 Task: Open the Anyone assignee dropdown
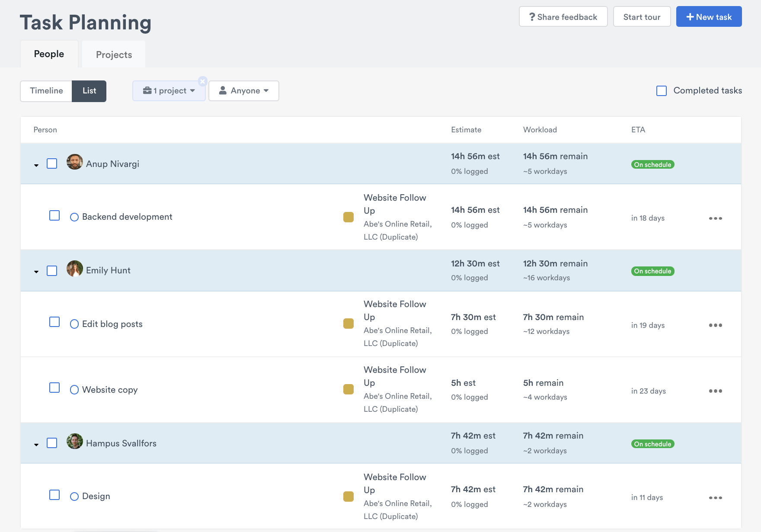(x=244, y=91)
